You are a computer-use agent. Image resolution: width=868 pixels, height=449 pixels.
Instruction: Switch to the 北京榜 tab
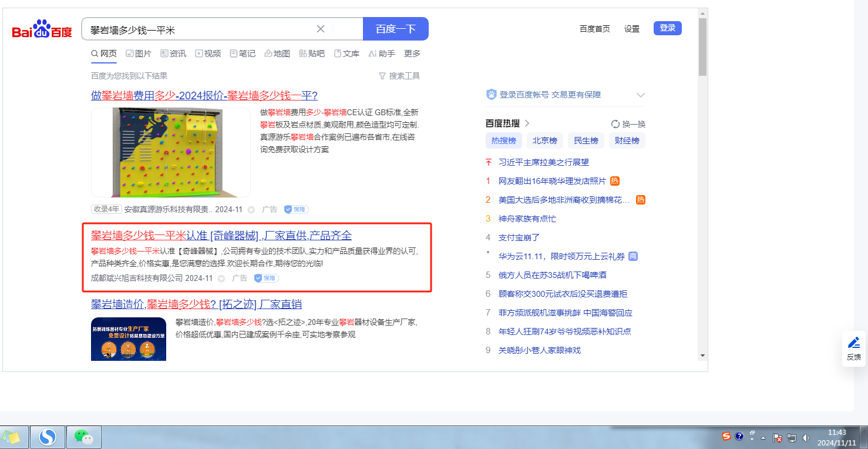pyautogui.click(x=545, y=140)
